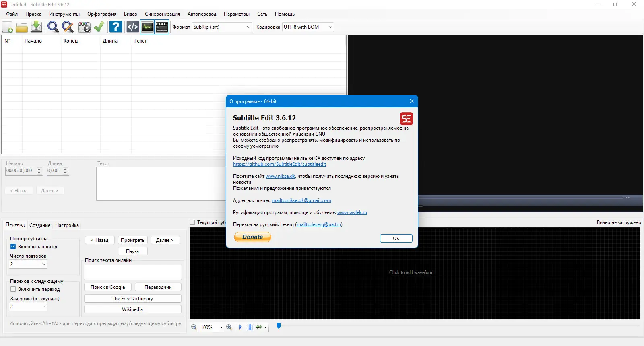Screen dimensions: 644x346
Task: Click the Проиграть button
Action: pos(132,240)
